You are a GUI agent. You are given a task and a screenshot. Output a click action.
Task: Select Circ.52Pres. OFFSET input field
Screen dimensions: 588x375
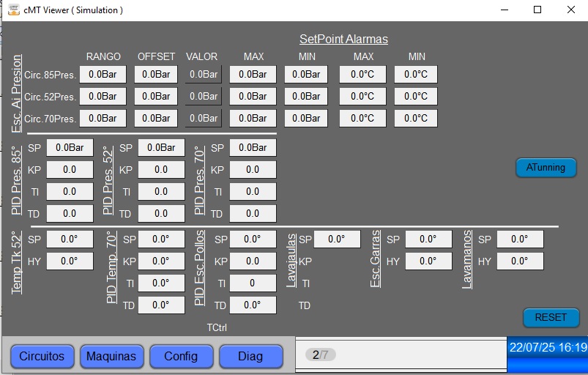[x=156, y=97]
